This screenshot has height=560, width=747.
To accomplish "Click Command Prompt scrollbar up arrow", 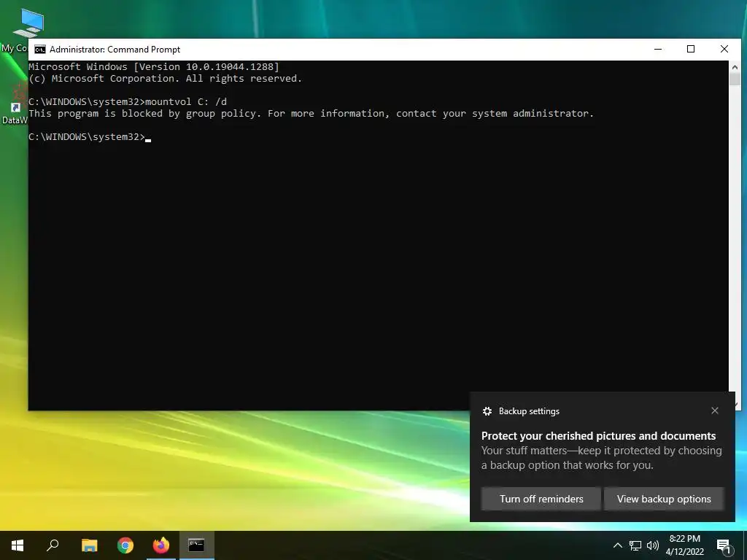I will 735,67.
